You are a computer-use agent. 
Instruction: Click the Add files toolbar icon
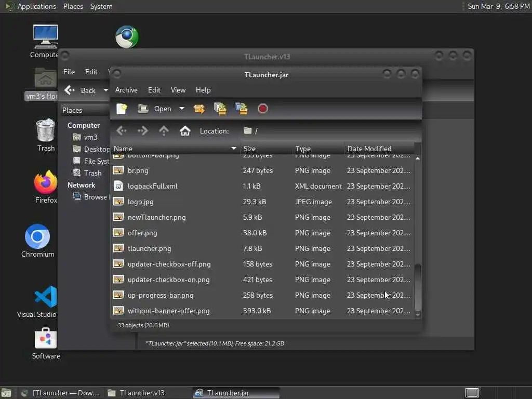click(x=220, y=109)
